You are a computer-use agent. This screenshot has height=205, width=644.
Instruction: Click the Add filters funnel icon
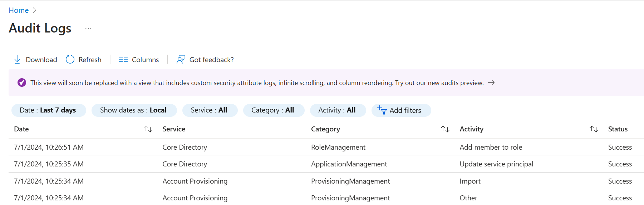point(382,110)
